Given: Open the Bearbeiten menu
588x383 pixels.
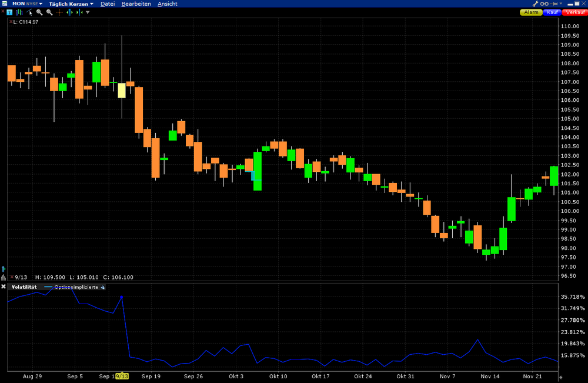Looking at the screenshot, I should click(x=136, y=4).
